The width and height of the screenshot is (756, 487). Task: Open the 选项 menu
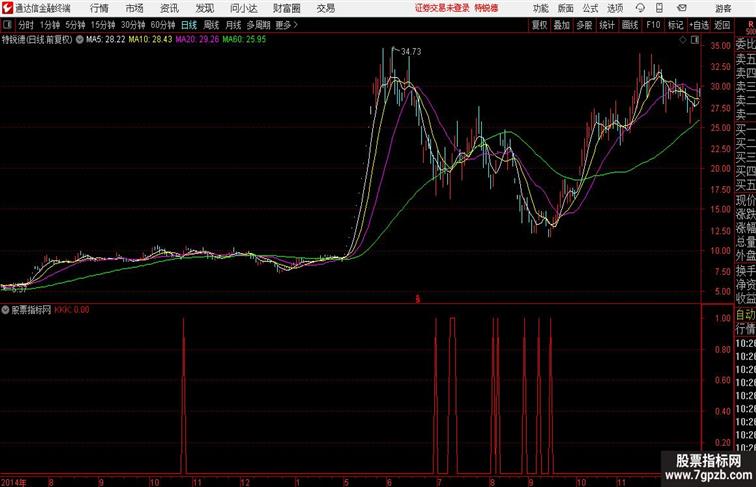[x=615, y=8]
